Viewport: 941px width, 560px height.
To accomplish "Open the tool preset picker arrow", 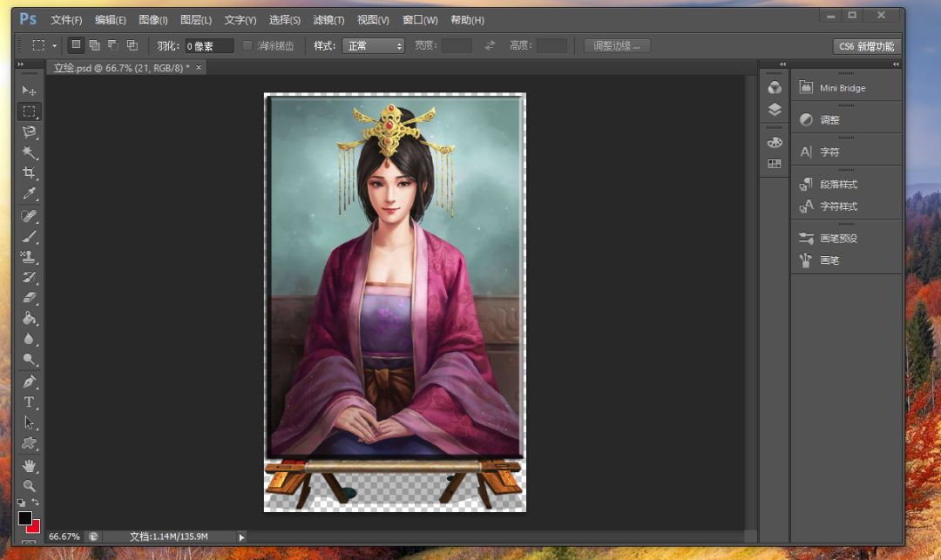I will [54, 46].
